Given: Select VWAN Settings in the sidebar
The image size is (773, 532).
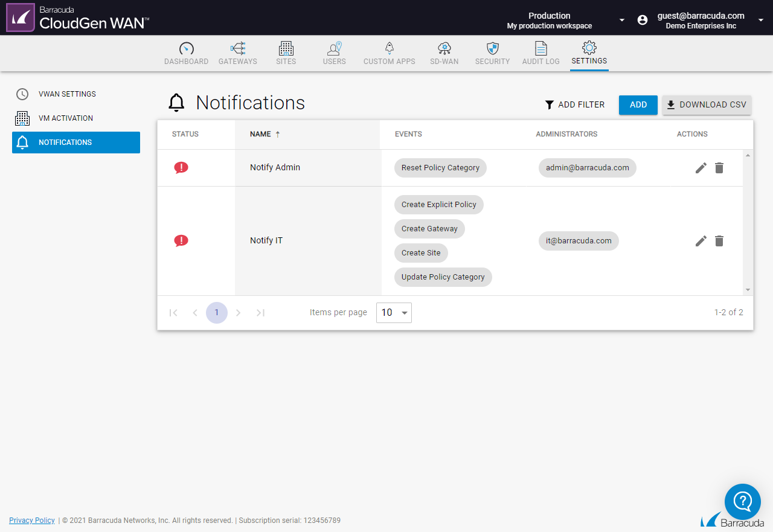Looking at the screenshot, I should tap(76, 94).
